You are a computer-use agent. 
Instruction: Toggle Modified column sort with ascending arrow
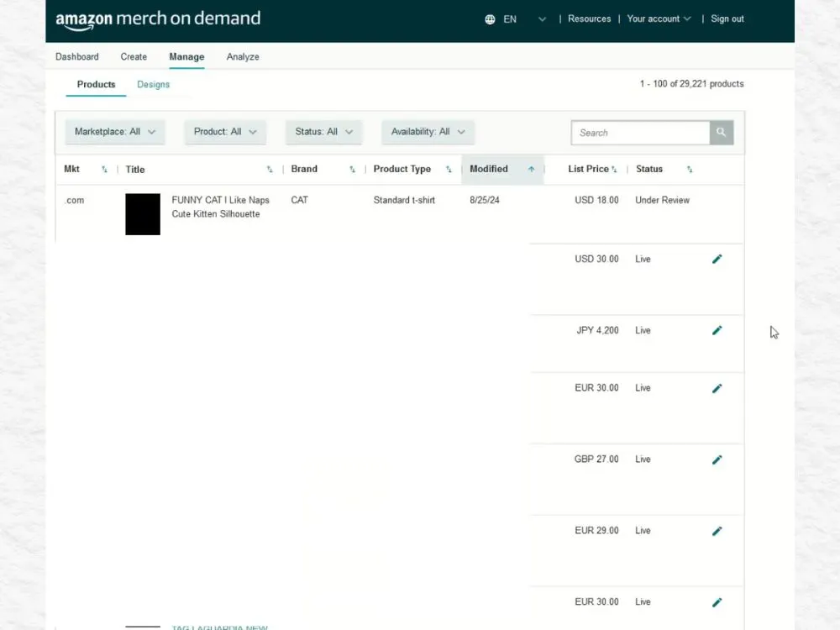pos(530,169)
